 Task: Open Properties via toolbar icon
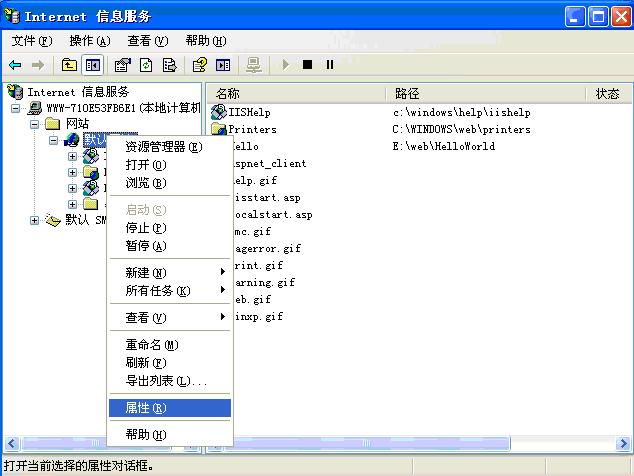pos(123,65)
